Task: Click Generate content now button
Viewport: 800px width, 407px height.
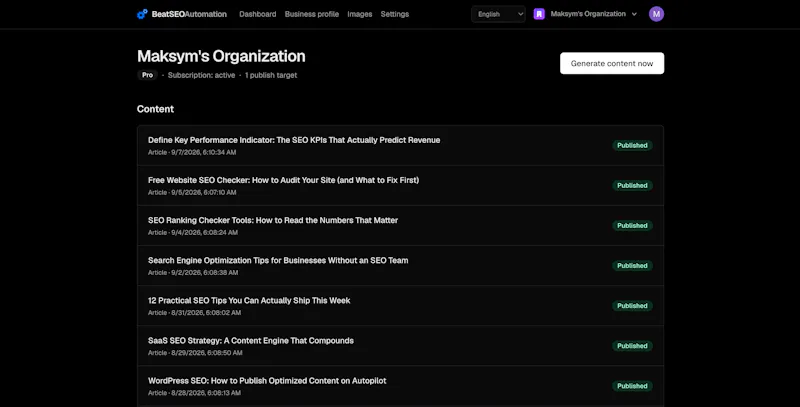Action: (x=612, y=63)
